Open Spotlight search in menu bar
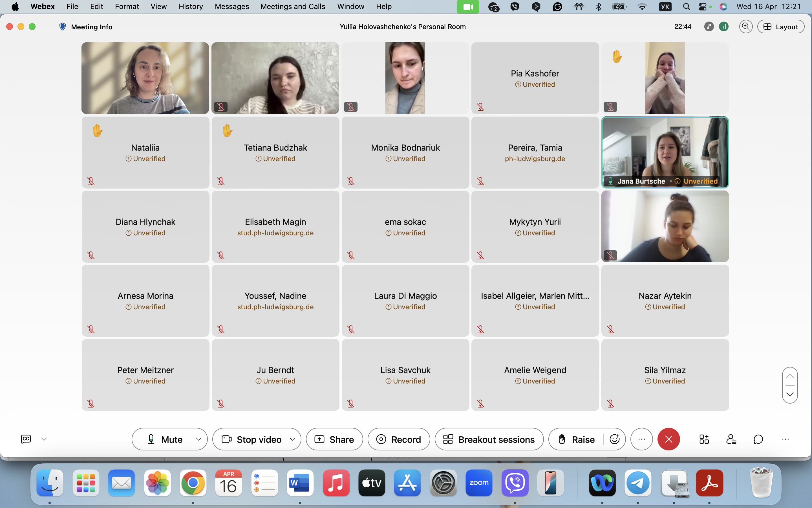Image resolution: width=812 pixels, height=508 pixels. click(686, 6)
